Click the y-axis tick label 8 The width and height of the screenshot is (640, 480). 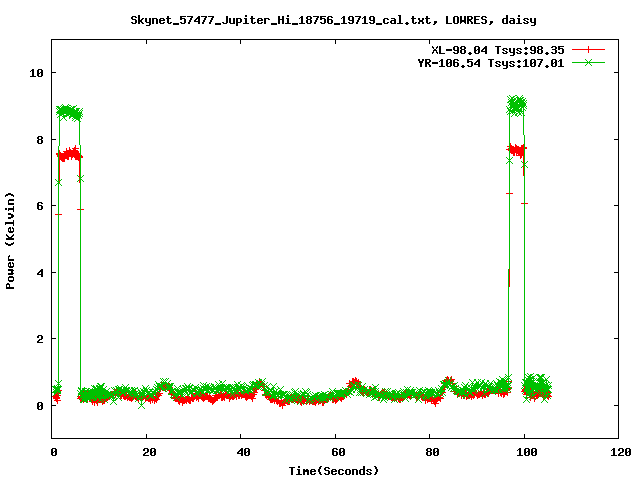click(x=40, y=140)
